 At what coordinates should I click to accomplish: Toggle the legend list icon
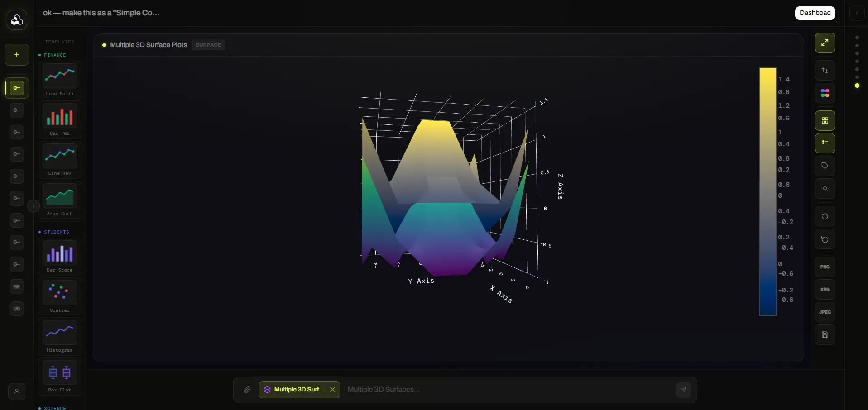[825, 143]
